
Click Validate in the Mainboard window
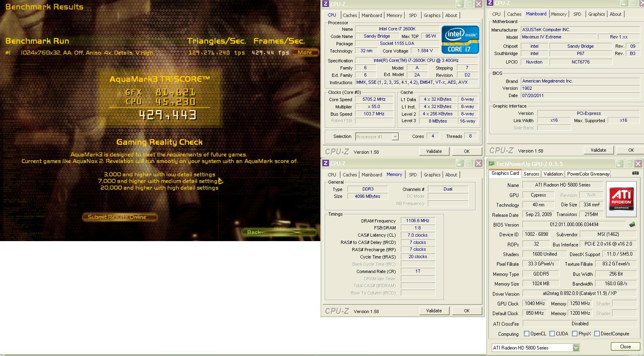[598, 150]
